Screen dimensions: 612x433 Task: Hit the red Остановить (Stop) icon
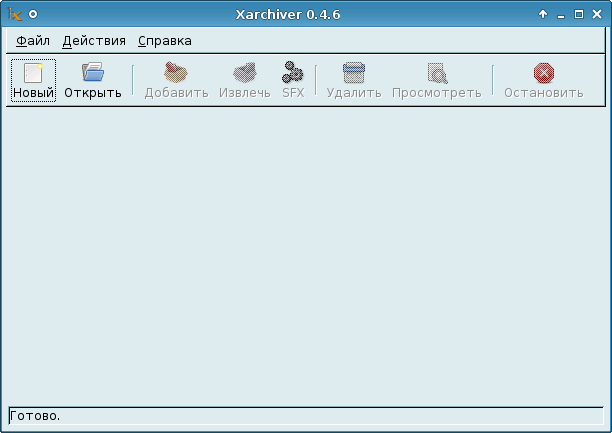click(x=543, y=73)
